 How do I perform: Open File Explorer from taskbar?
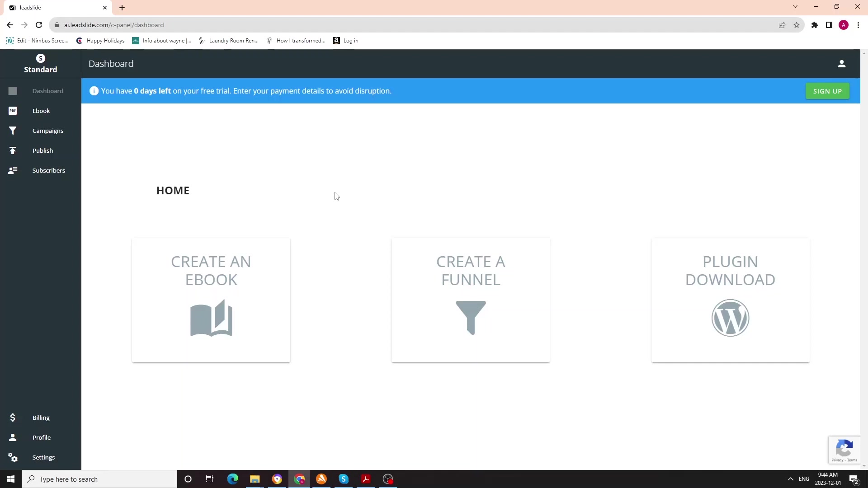coord(255,479)
